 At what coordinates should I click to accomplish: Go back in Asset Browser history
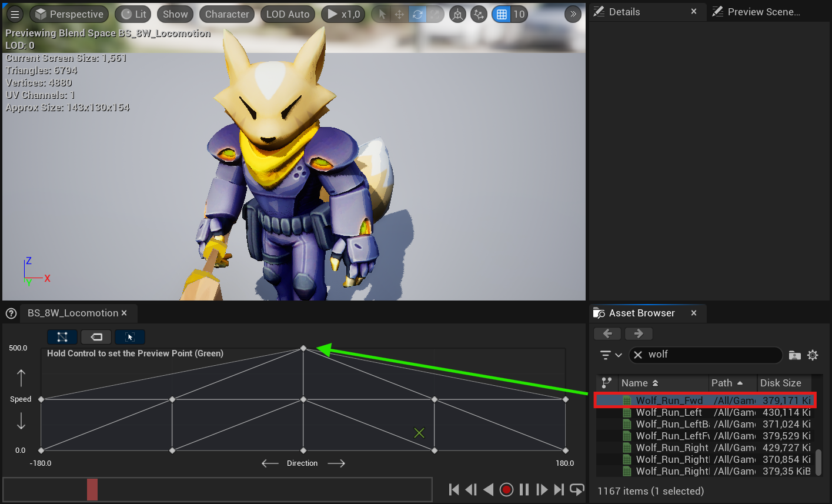point(607,333)
